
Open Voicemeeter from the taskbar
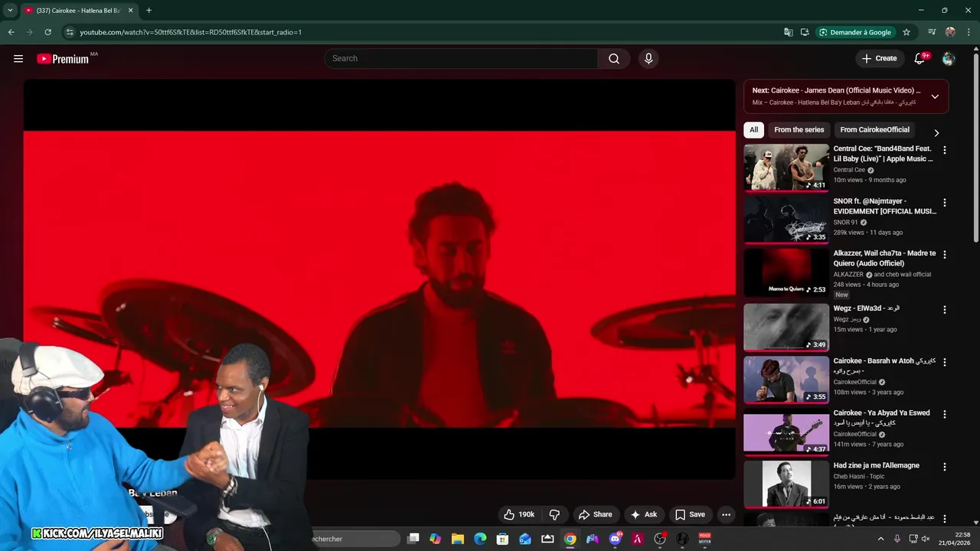pos(704,539)
